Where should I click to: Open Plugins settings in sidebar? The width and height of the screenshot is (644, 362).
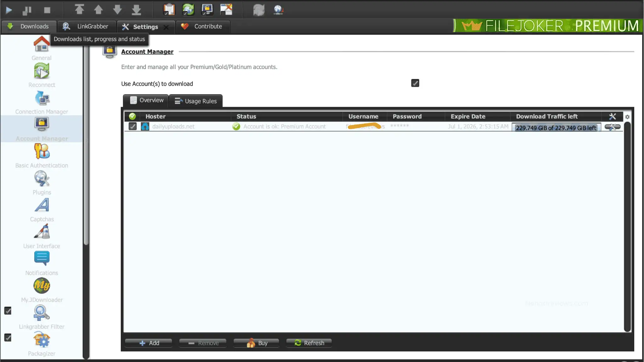(x=42, y=183)
